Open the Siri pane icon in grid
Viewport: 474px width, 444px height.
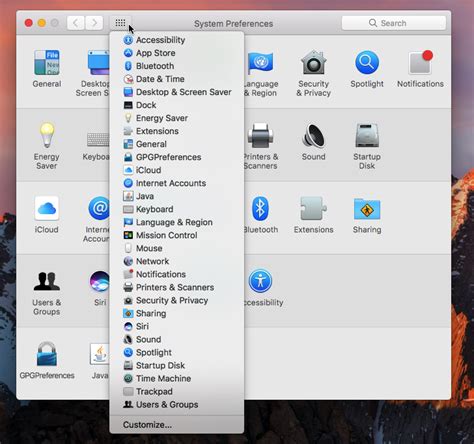99,281
